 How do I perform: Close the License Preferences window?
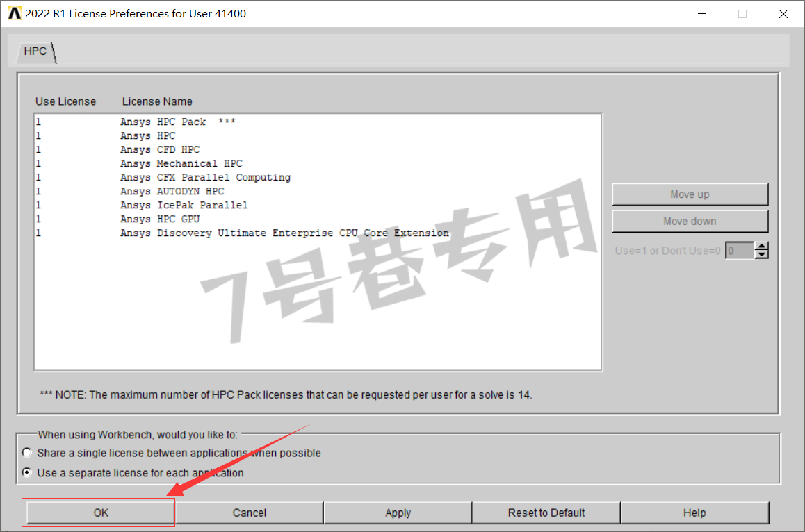783,13
